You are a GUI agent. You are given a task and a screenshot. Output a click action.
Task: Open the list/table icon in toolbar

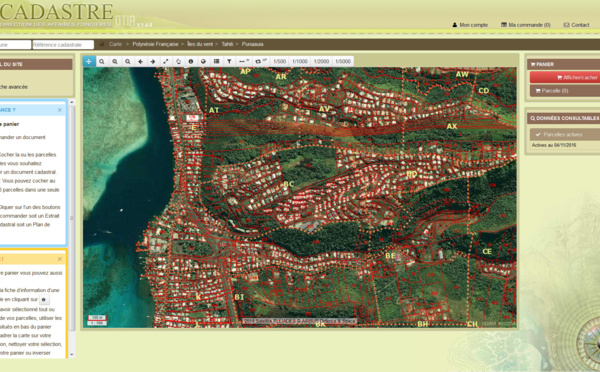tap(216, 61)
